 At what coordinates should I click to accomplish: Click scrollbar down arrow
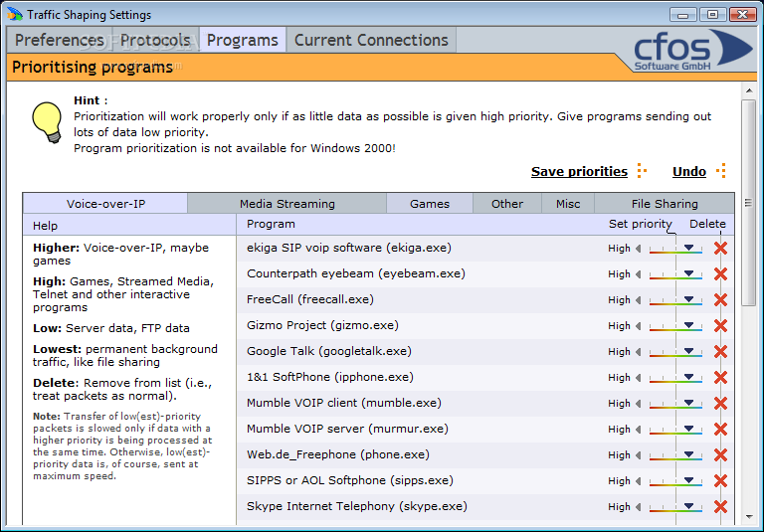[x=748, y=517]
